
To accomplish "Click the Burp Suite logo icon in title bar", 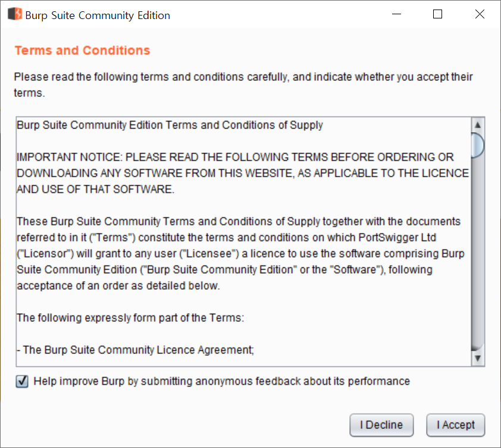I will click(x=15, y=14).
